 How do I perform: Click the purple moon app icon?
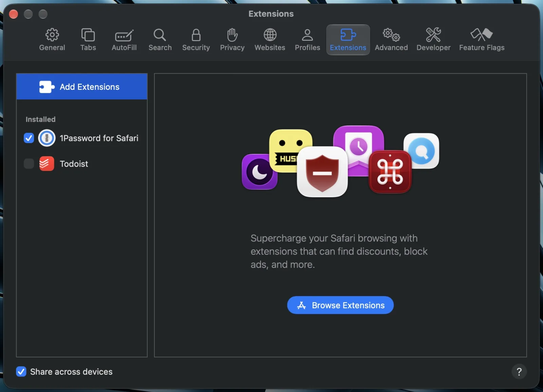point(259,172)
